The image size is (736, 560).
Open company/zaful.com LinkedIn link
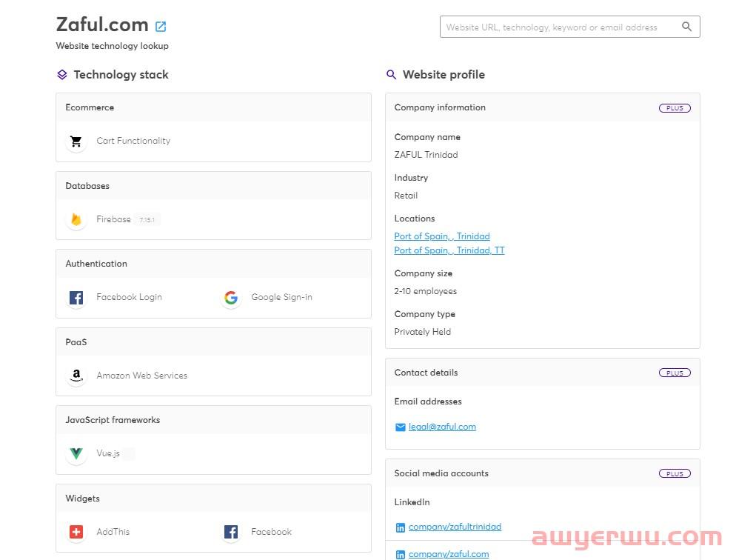pyautogui.click(x=449, y=554)
